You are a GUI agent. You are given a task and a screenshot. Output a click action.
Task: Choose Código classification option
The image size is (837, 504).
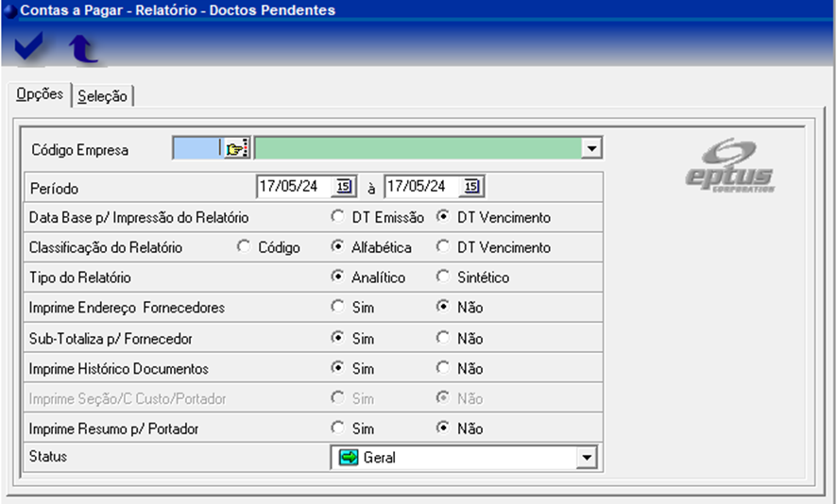244,247
